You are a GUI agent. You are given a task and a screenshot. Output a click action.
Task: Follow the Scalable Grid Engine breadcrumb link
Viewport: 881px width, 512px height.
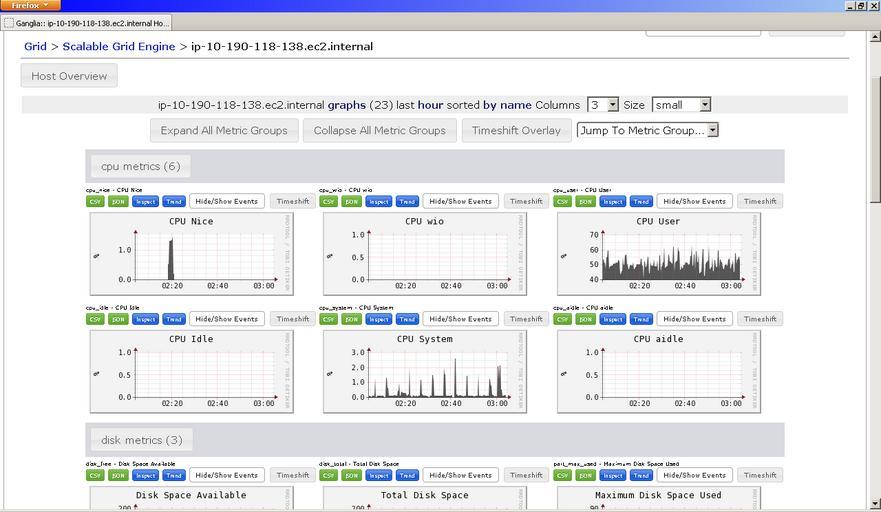118,46
